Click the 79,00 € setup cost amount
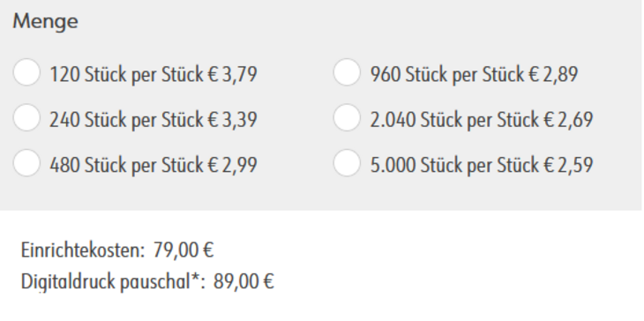Screen dimensions: 644x321 [x=183, y=250]
